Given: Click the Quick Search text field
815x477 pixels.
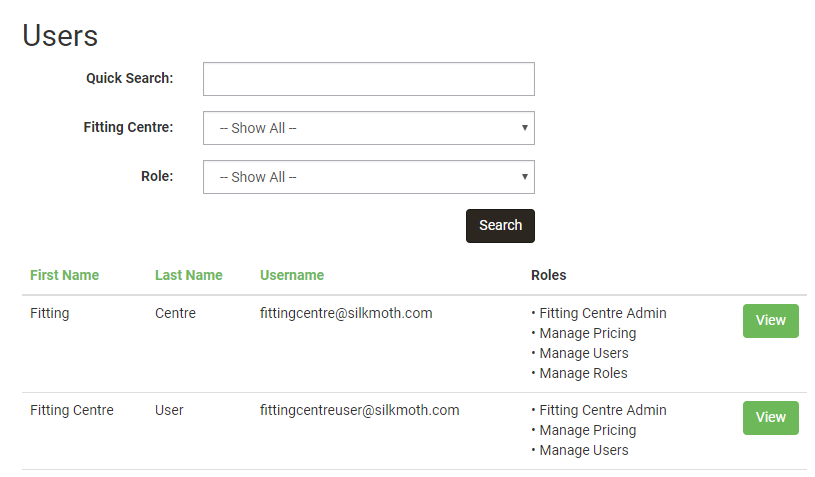Looking at the screenshot, I should coord(368,79).
